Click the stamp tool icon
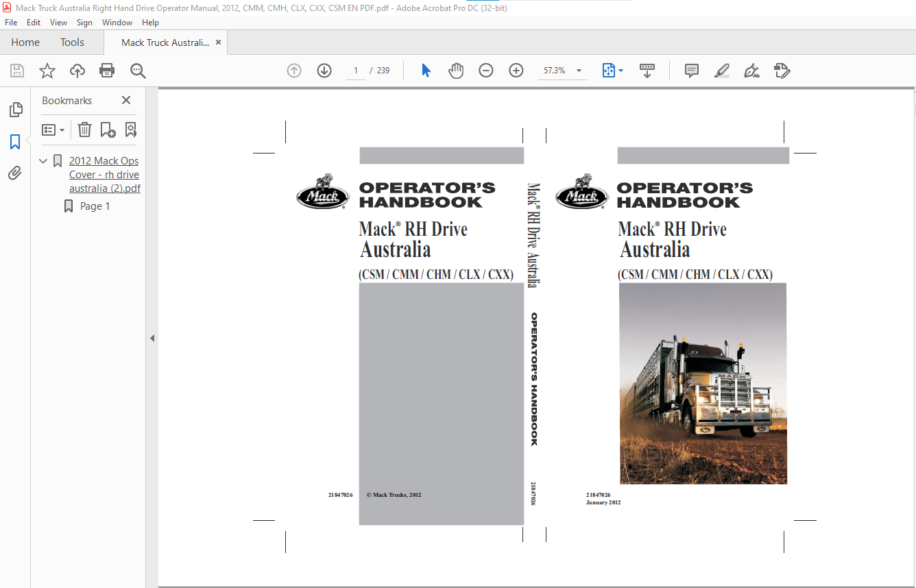Image resolution: width=916 pixels, height=588 pixels. coord(782,71)
